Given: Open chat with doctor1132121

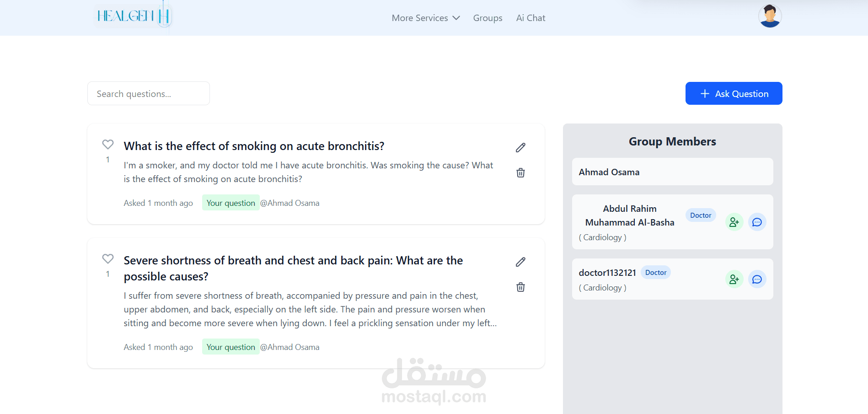Looking at the screenshot, I should point(757,279).
